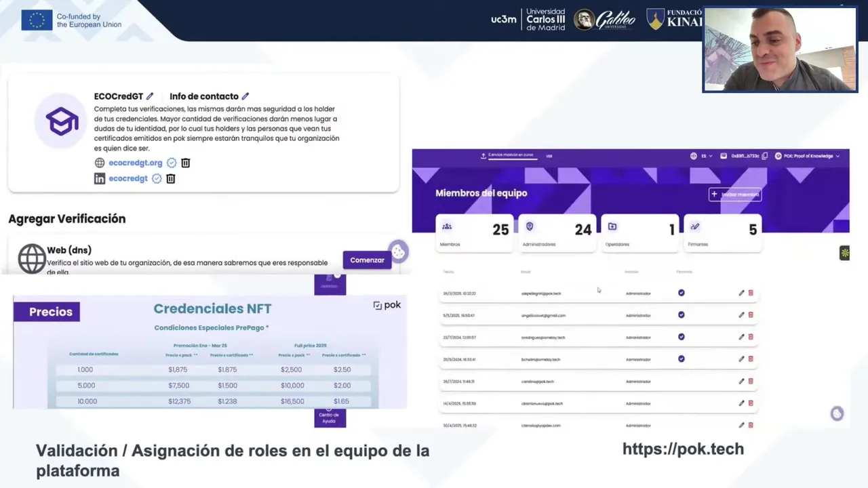This screenshot has width=868, height=488.
Task: Click the uc3m Universidad Carlos III logo
Action: [x=528, y=20]
